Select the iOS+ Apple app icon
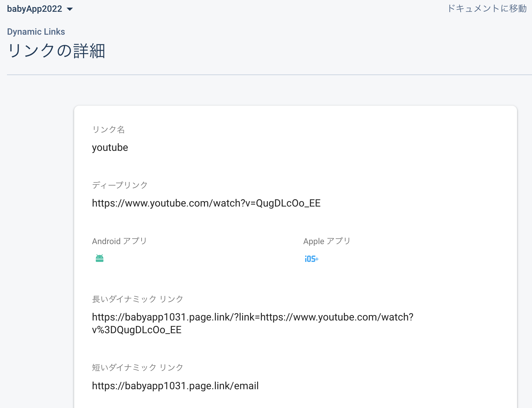532x408 pixels. pos(311,259)
